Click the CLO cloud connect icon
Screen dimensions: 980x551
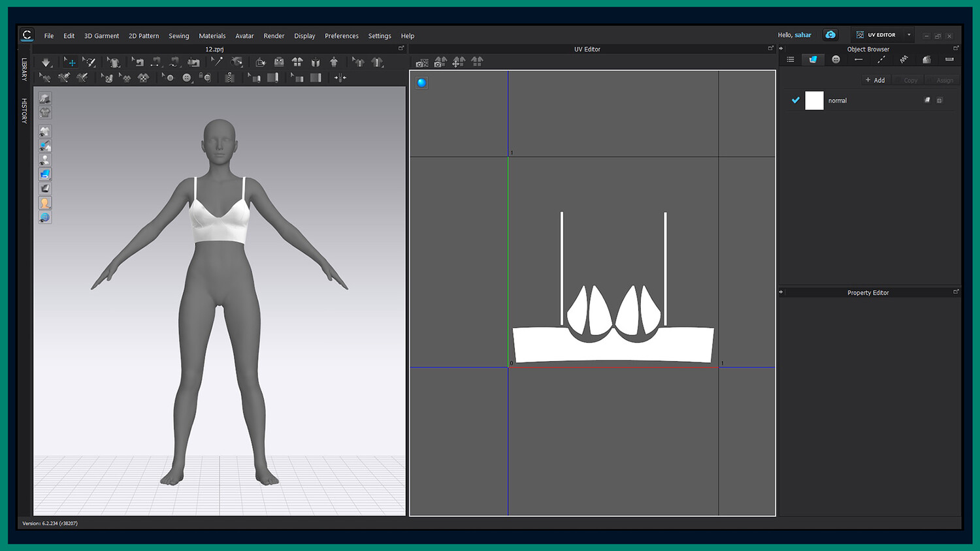(x=830, y=35)
